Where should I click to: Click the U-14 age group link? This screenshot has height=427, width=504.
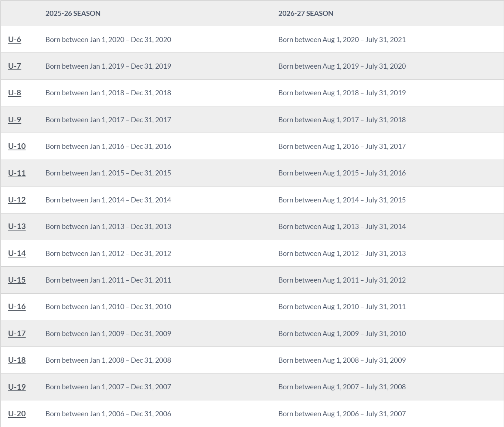coord(17,253)
